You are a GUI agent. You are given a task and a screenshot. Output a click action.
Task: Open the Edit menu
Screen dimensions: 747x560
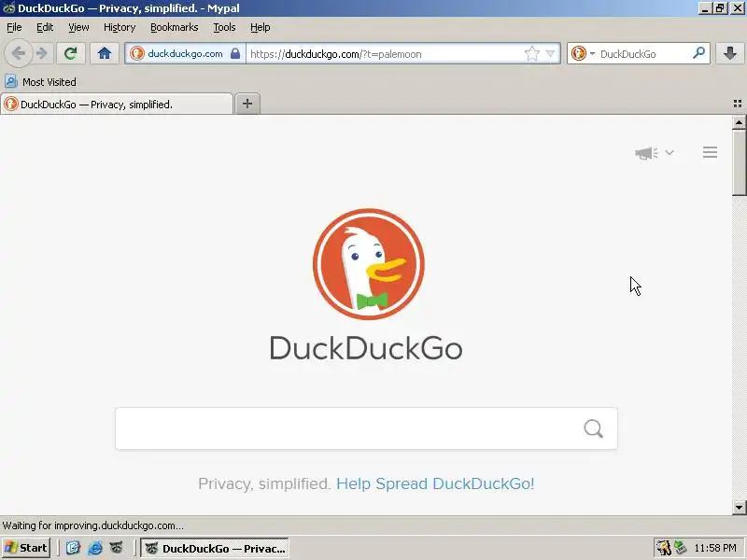tap(45, 27)
